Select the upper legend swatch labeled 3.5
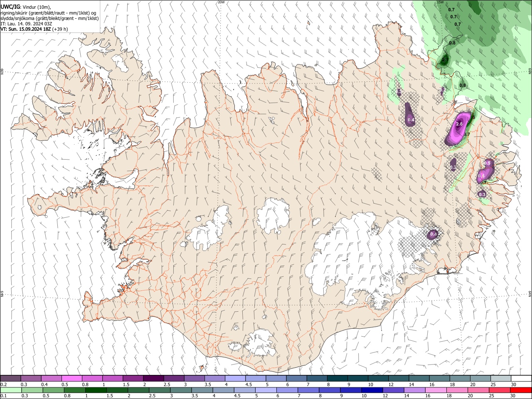 [x=214, y=379]
